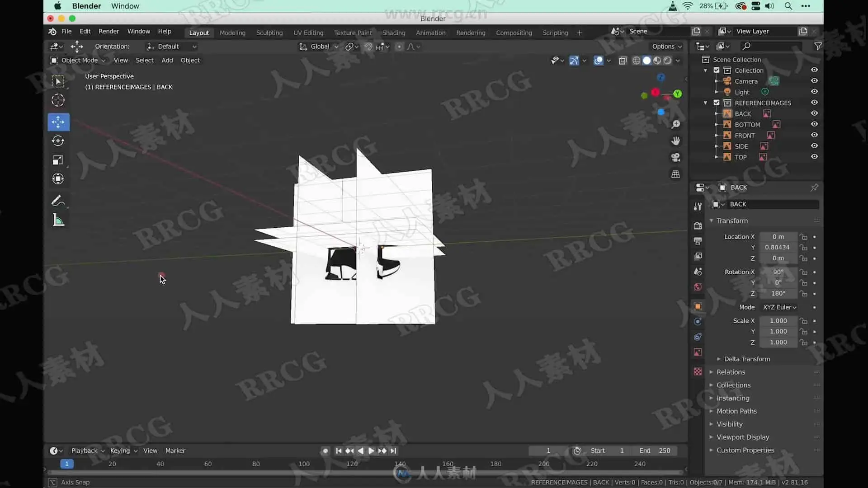Switch to the Sculpting workspace tab
Screen dimensions: 868x488
click(x=269, y=33)
